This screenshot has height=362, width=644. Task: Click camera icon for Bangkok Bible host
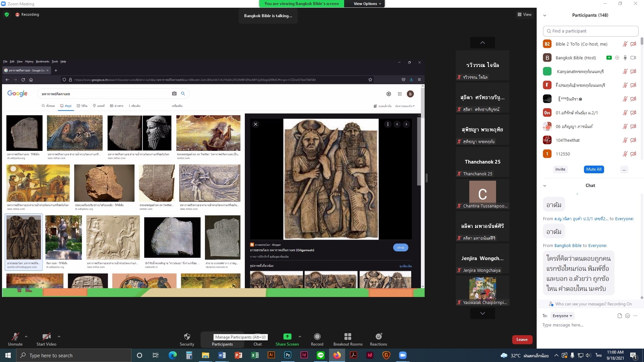633,58
